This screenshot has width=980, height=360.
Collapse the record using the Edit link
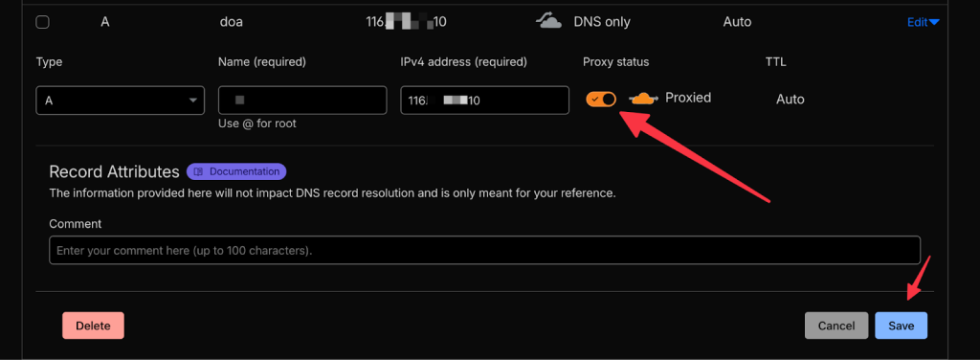pyautogui.click(x=918, y=23)
